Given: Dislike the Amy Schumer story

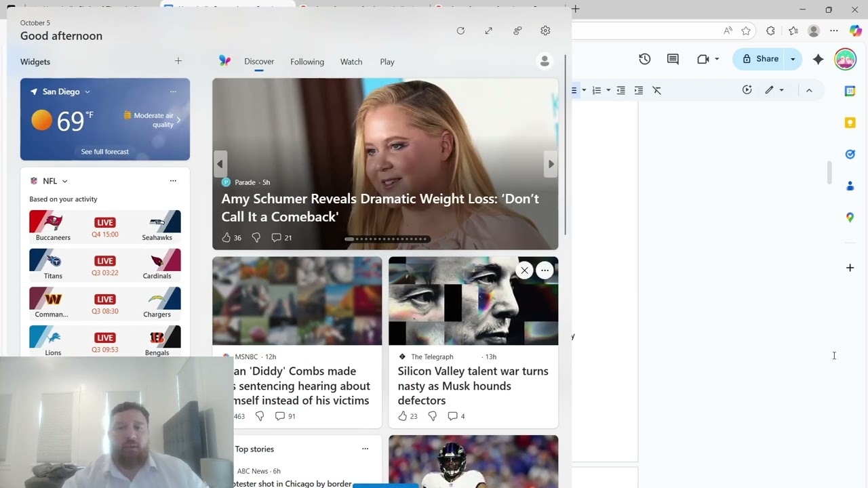Looking at the screenshot, I should point(256,237).
